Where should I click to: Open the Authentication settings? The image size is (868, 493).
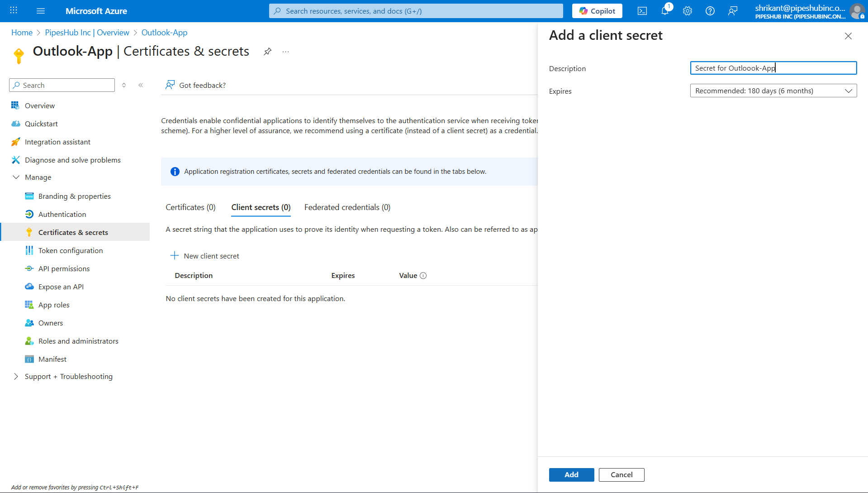click(62, 214)
